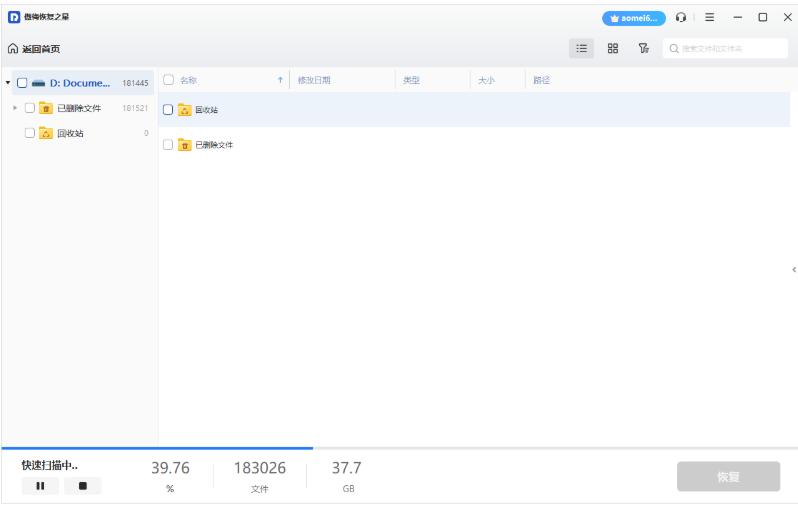This screenshot has height=505, width=798.
Task: Stop the quick scan
Action: pyautogui.click(x=82, y=486)
